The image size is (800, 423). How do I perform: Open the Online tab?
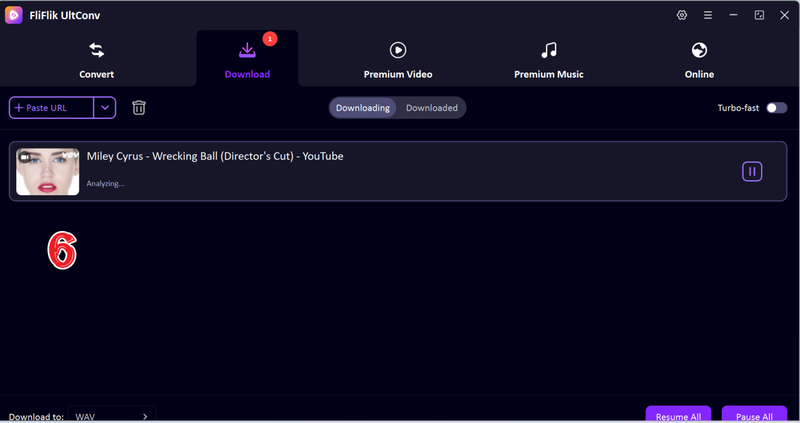(x=699, y=60)
